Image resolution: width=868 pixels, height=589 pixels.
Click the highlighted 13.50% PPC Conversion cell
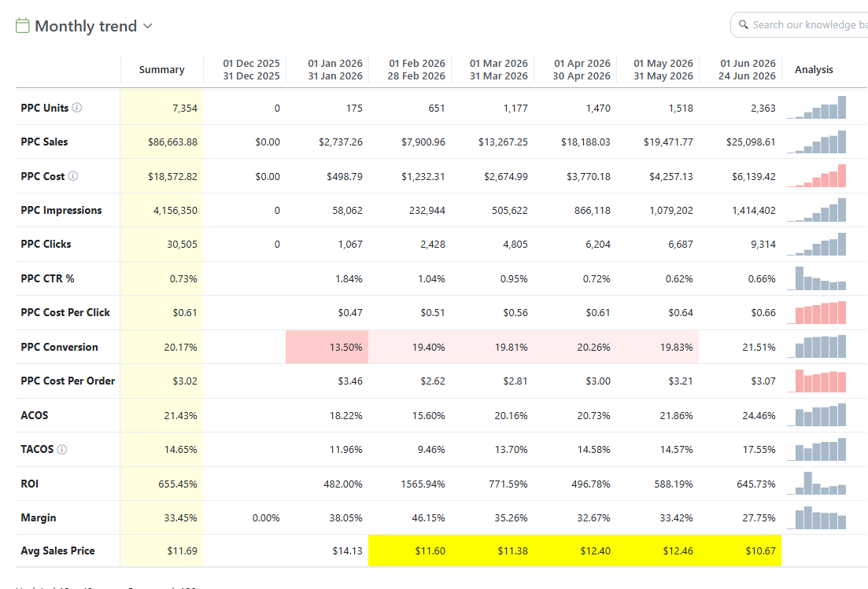click(327, 348)
